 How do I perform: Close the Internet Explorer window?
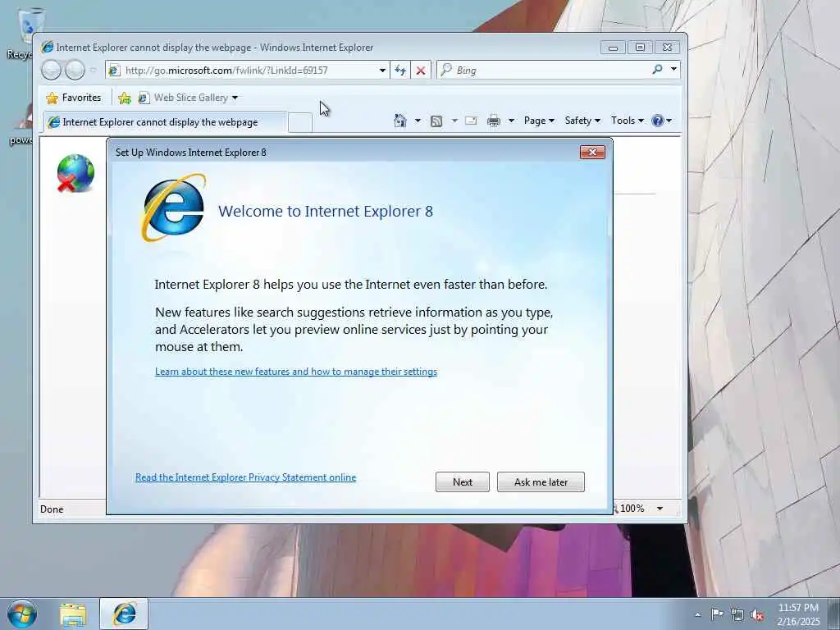coord(667,47)
